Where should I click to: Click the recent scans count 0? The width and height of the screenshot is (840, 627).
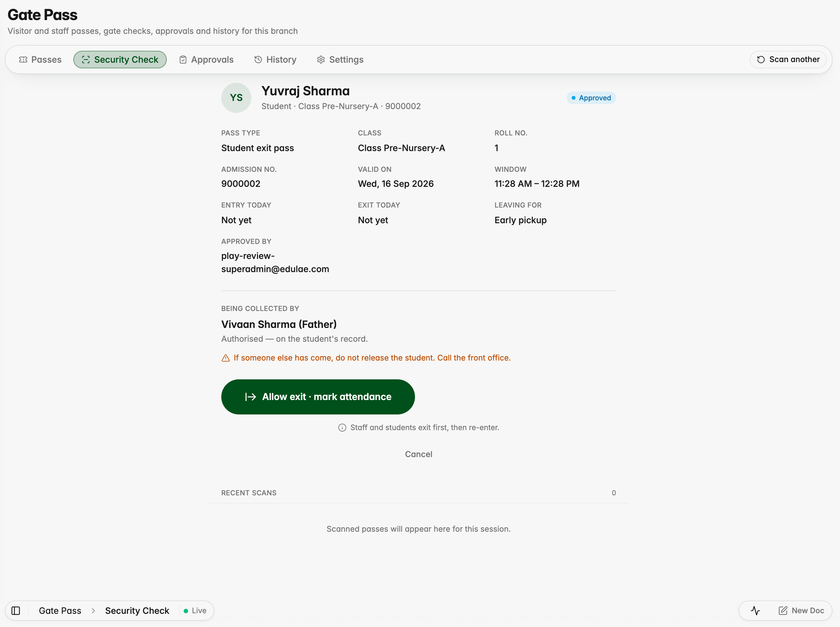coord(614,493)
